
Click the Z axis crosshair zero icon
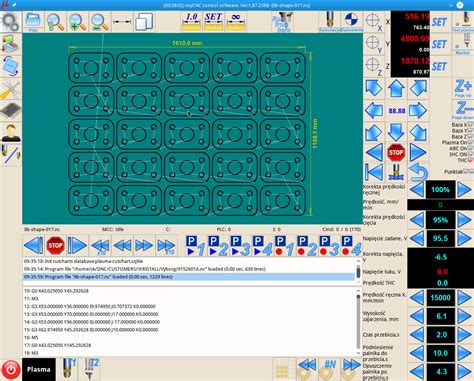coord(373,66)
